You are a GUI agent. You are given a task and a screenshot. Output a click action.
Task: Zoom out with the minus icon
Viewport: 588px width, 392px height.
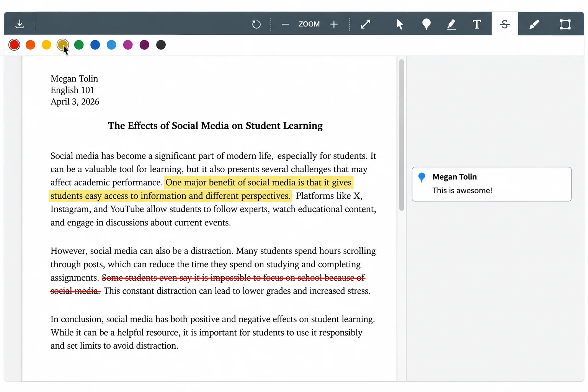285,24
